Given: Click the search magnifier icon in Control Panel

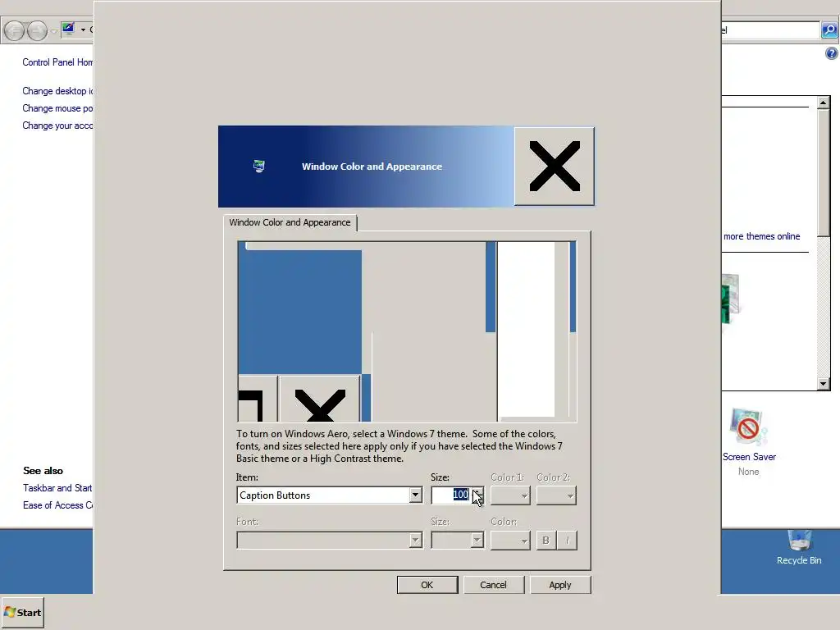Looking at the screenshot, I should click(x=829, y=30).
